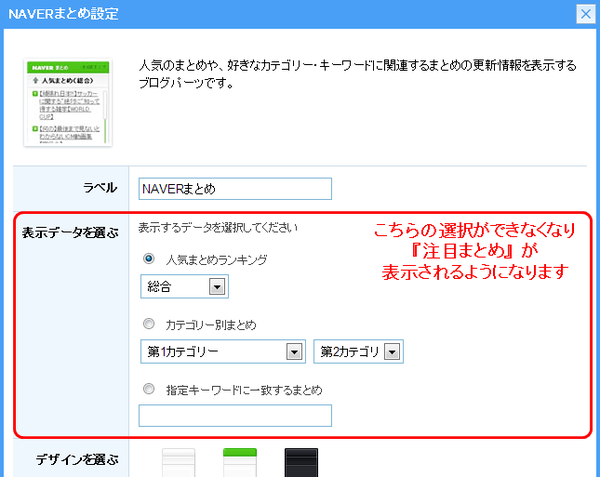The image size is (600, 477).
Task: Click the カテゴリー別まとめ label text
Action: pos(211,325)
